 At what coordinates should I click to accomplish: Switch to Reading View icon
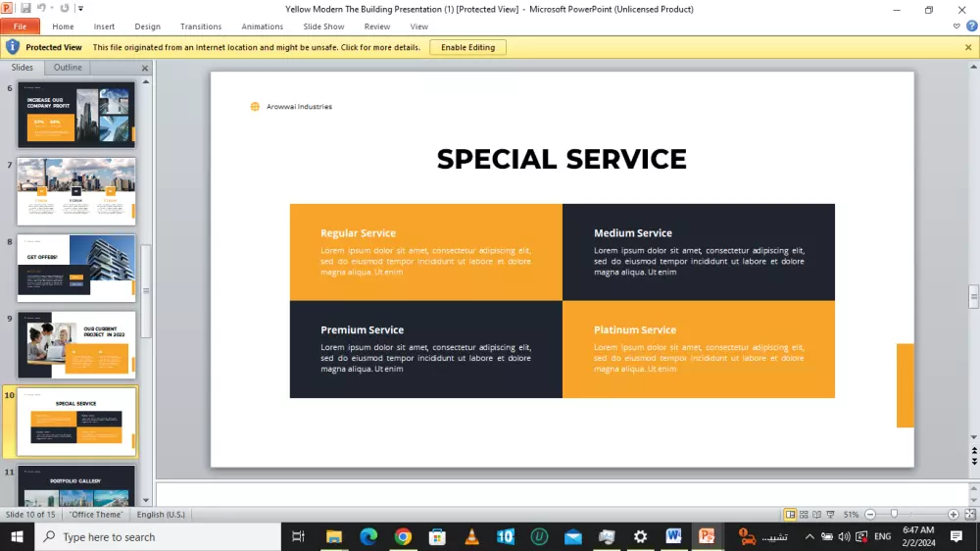coord(817,515)
